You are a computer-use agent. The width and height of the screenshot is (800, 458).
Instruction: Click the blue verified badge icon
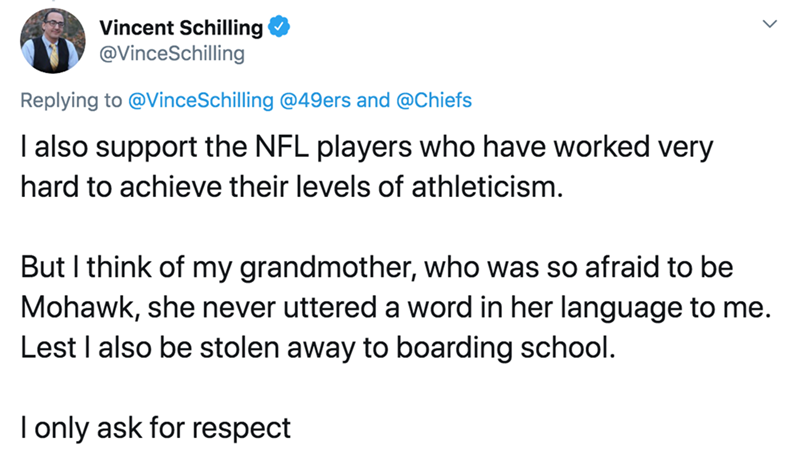point(282,29)
